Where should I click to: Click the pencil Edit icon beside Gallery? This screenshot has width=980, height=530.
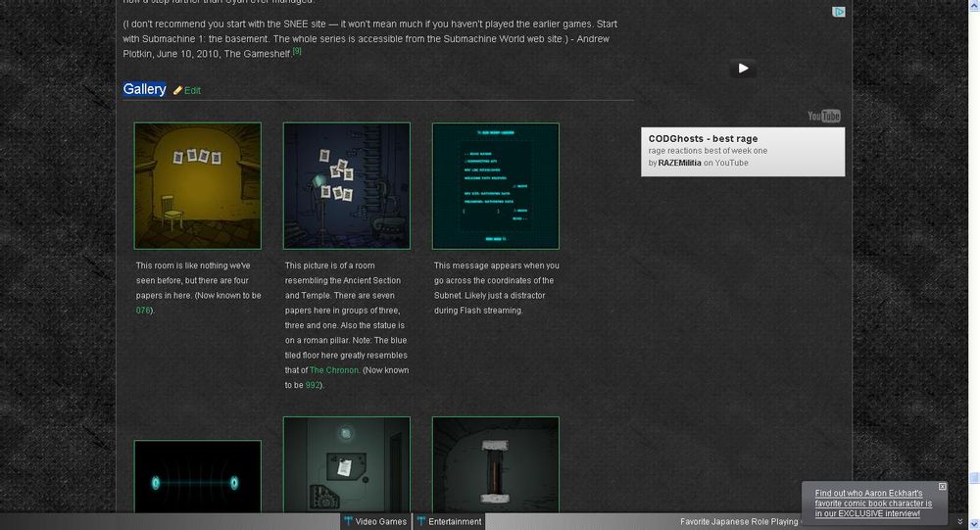[x=177, y=90]
